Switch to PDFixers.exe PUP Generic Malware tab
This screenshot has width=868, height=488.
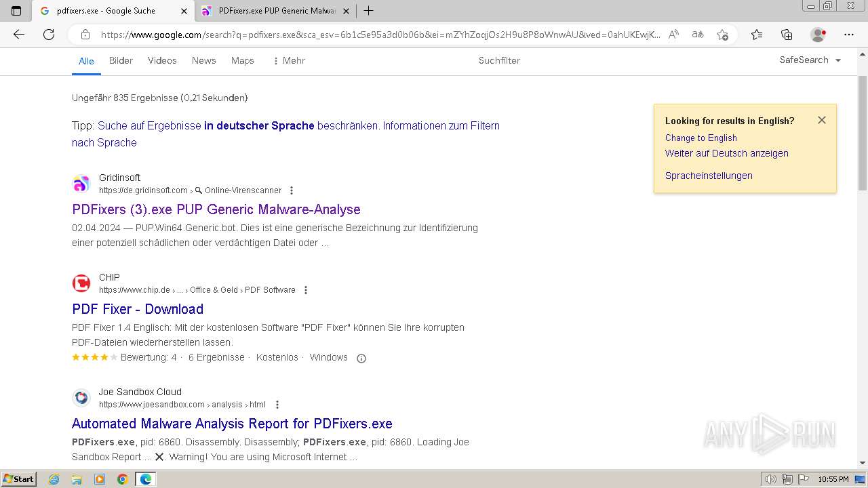(x=276, y=11)
